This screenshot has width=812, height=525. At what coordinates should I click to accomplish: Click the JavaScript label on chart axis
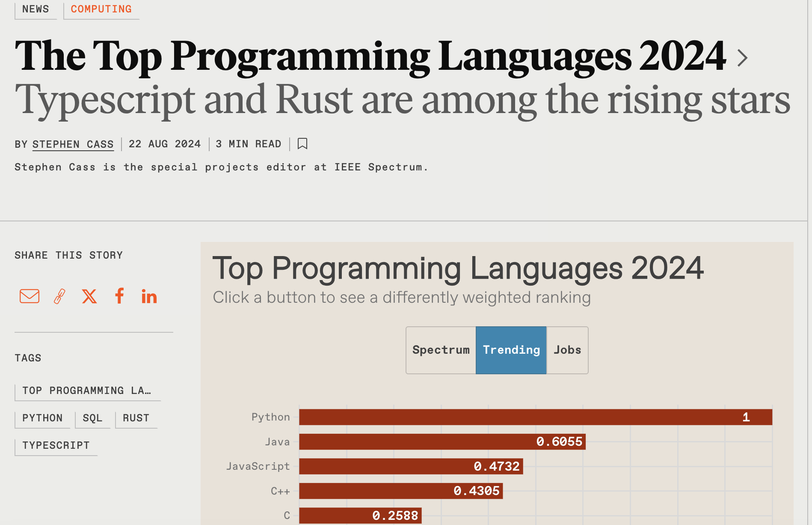click(x=258, y=466)
